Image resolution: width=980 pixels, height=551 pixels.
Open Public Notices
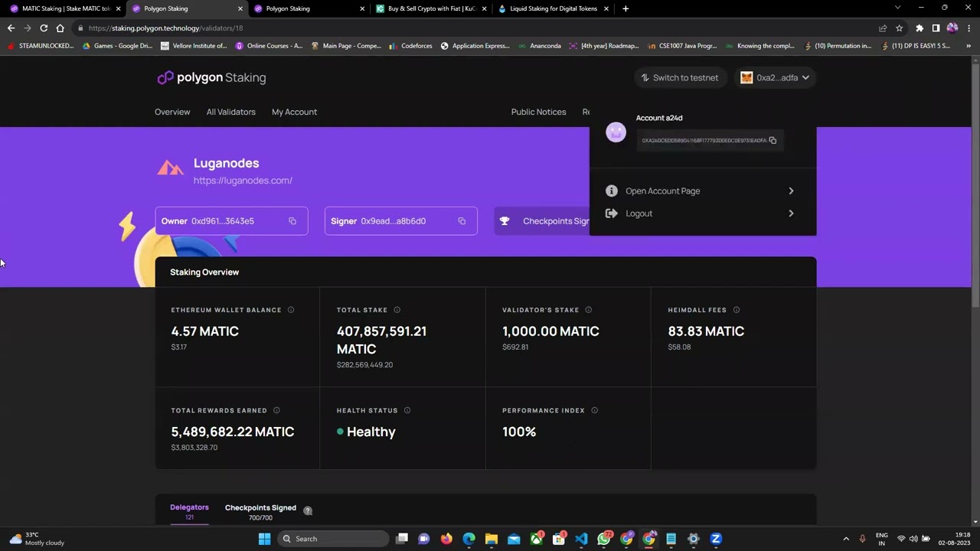point(538,112)
